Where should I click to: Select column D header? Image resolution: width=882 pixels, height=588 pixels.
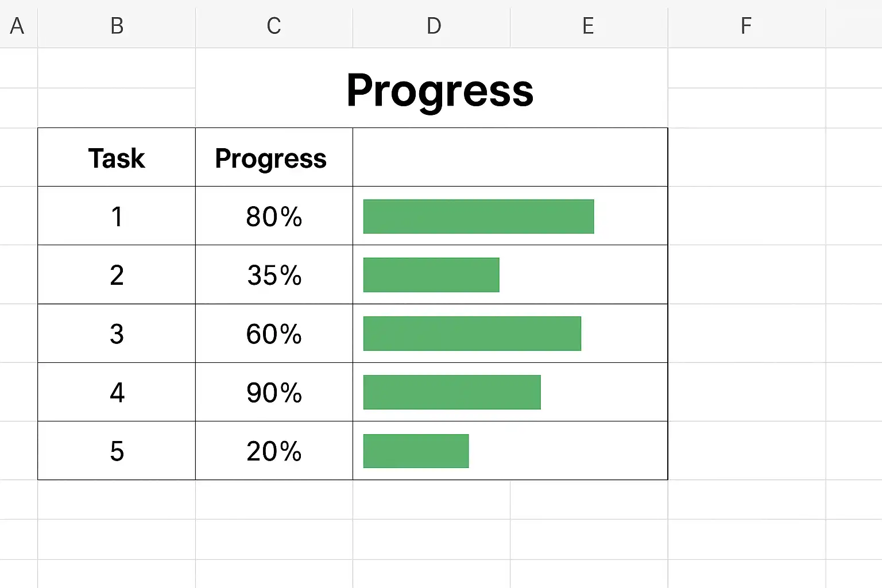click(x=434, y=26)
